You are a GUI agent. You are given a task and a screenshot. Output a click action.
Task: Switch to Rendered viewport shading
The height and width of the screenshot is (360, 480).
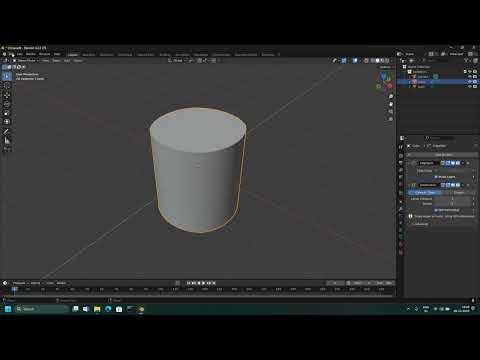click(387, 60)
